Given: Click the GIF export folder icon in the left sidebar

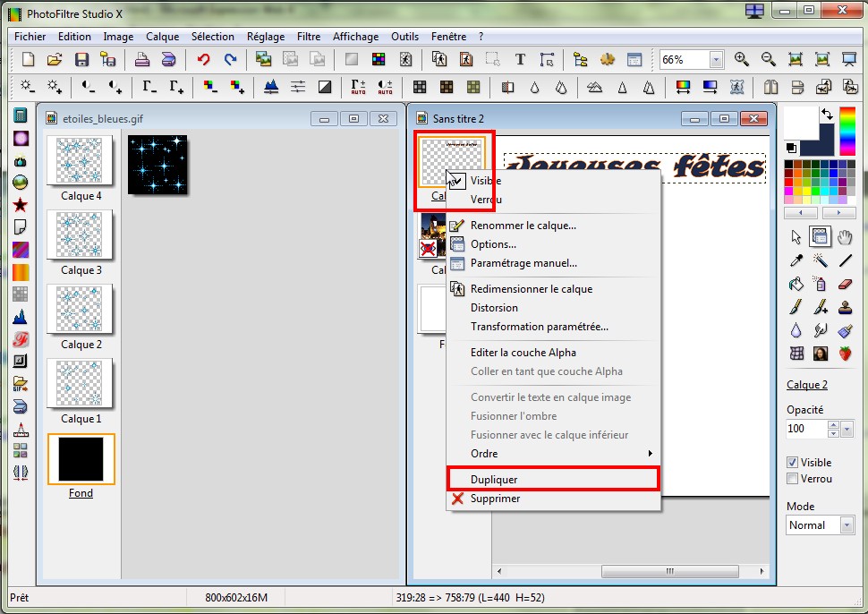Looking at the screenshot, I should click(x=20, y=384).
